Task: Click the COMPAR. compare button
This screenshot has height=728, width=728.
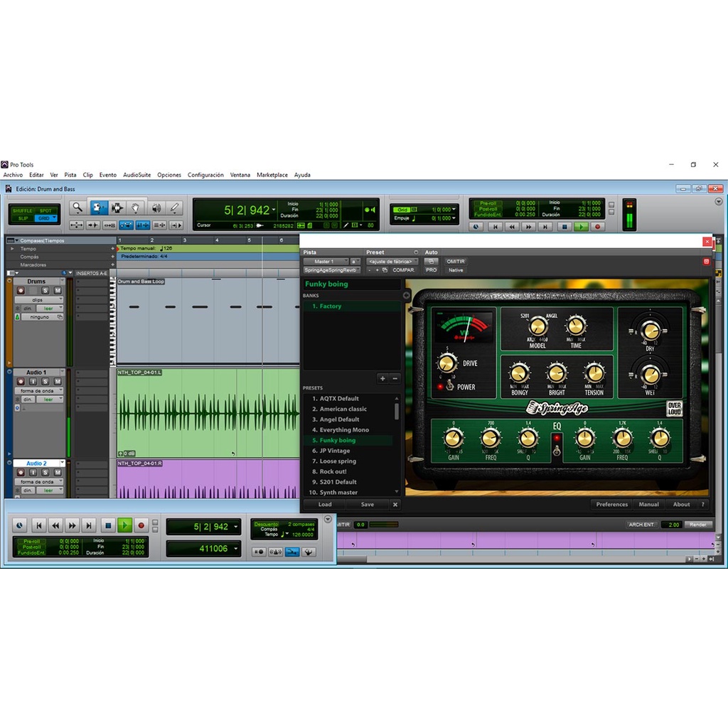Action: [x=404, y=269]
